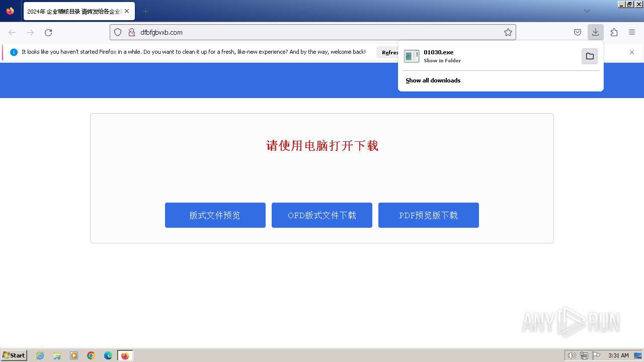Viewport: 644px width, 362px height.
Task: Click the 01030.exe file icon
Action: (x=412, y=56)
